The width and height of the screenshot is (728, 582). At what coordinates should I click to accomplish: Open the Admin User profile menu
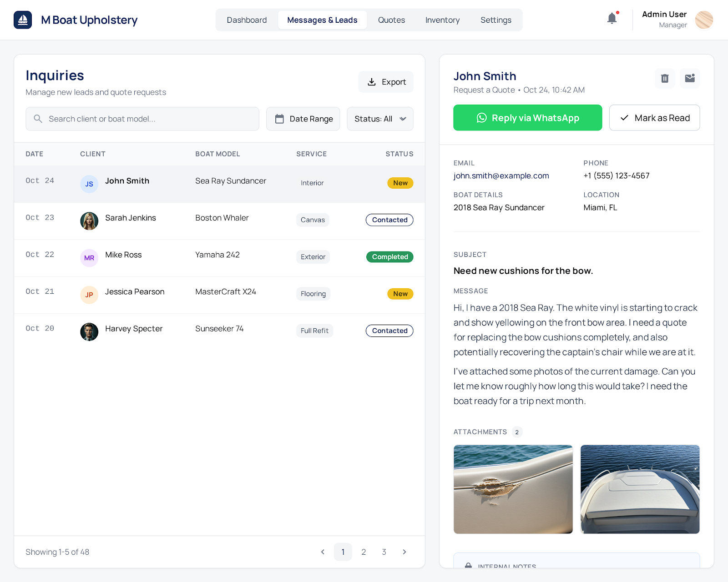(678, 20)
